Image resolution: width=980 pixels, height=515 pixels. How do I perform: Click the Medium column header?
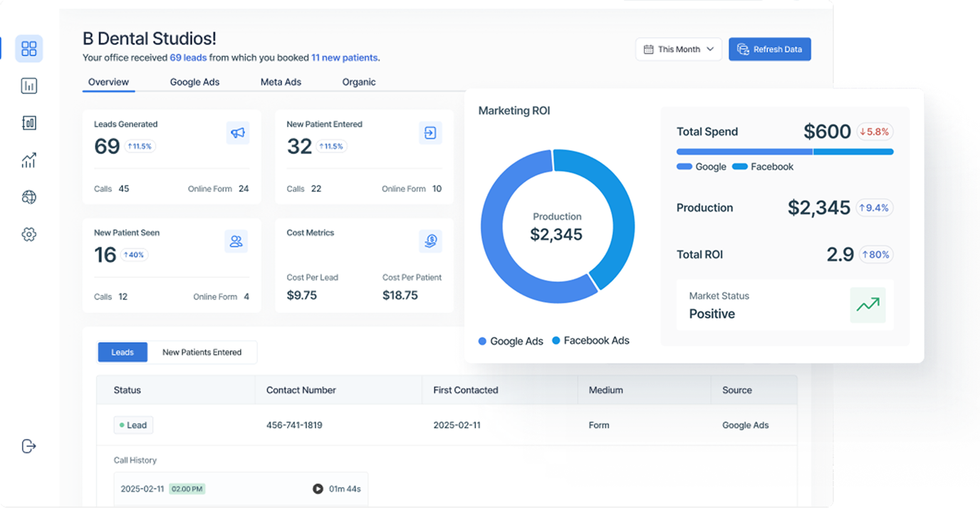[x=606, y=390]
